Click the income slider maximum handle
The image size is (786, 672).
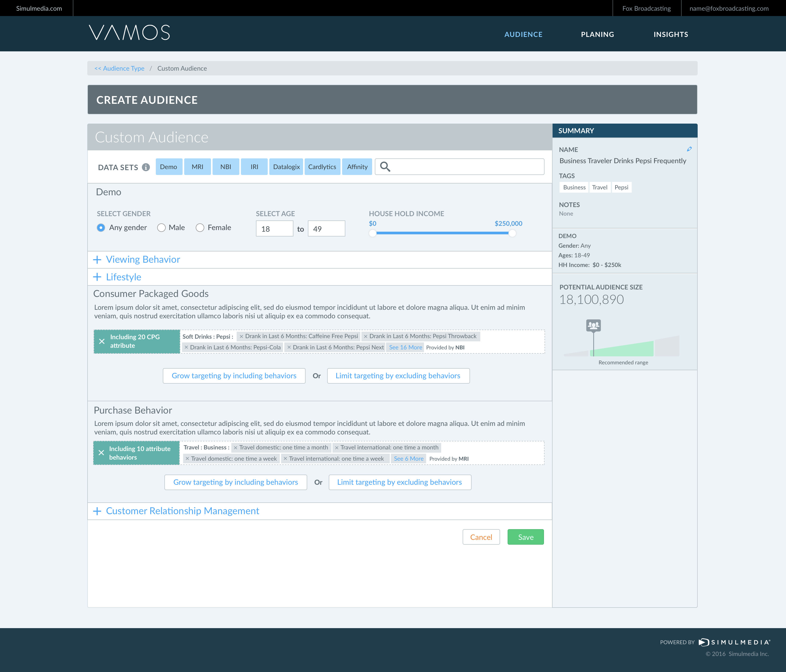point(512,233)
